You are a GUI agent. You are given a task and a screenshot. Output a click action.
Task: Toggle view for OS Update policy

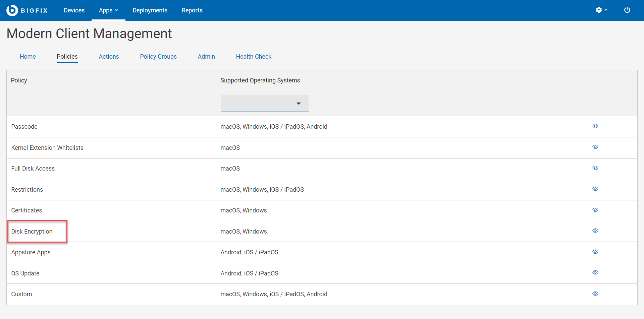(x=595, y=273)
